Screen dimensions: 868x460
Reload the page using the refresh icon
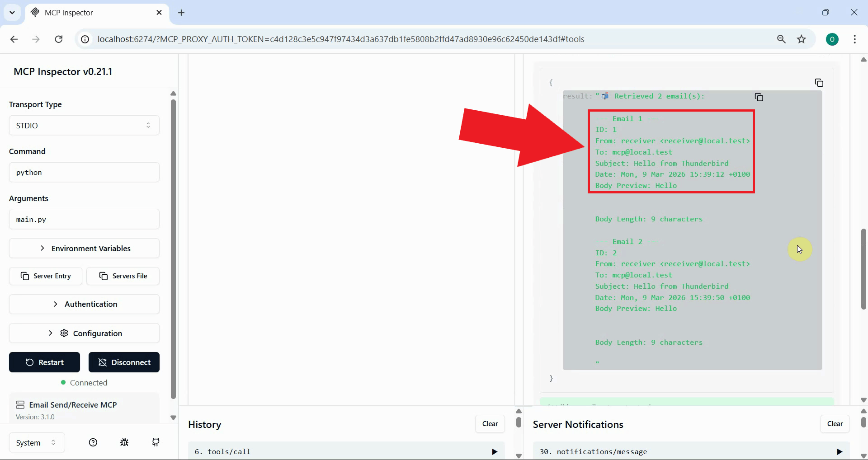click(59, 39)
